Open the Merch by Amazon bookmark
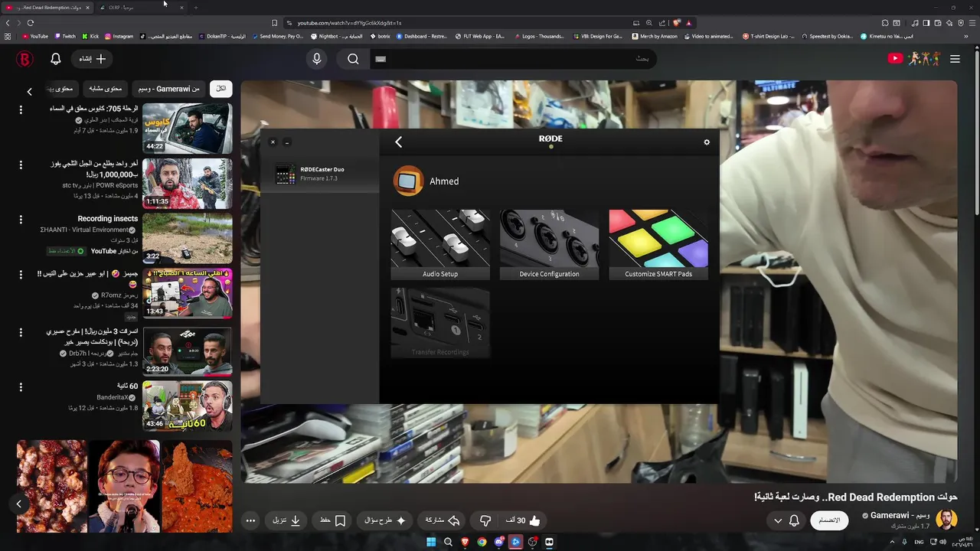Viewport: 980px width, 551px height. tap(655, 36)
